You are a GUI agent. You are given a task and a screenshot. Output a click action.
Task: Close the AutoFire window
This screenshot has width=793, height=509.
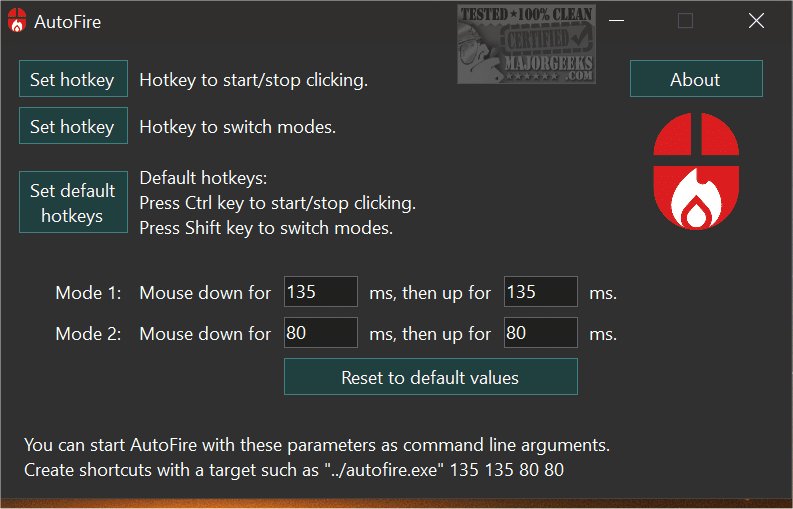(x=755, y=21)
